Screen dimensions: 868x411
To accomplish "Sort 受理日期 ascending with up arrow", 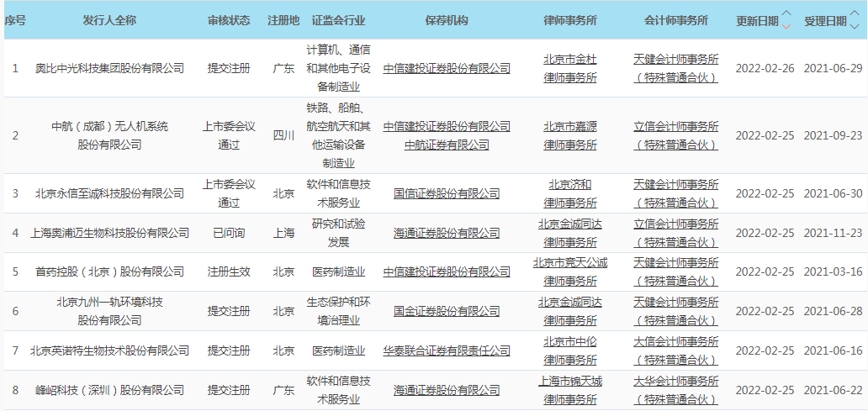I will click(855, 14).
